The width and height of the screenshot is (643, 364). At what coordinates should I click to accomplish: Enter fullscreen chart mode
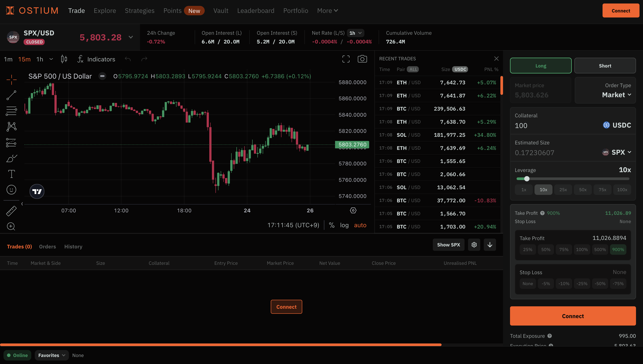pos(346,59)
